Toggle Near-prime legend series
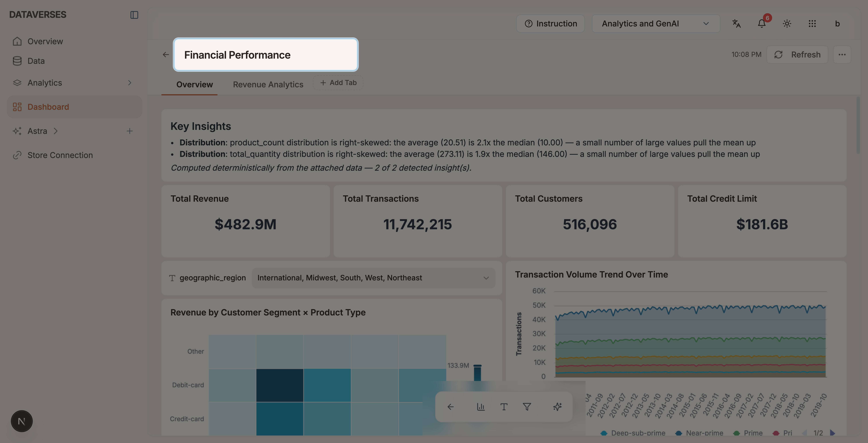Viewport: 868px width, 443px height. (x=700, y=433)
